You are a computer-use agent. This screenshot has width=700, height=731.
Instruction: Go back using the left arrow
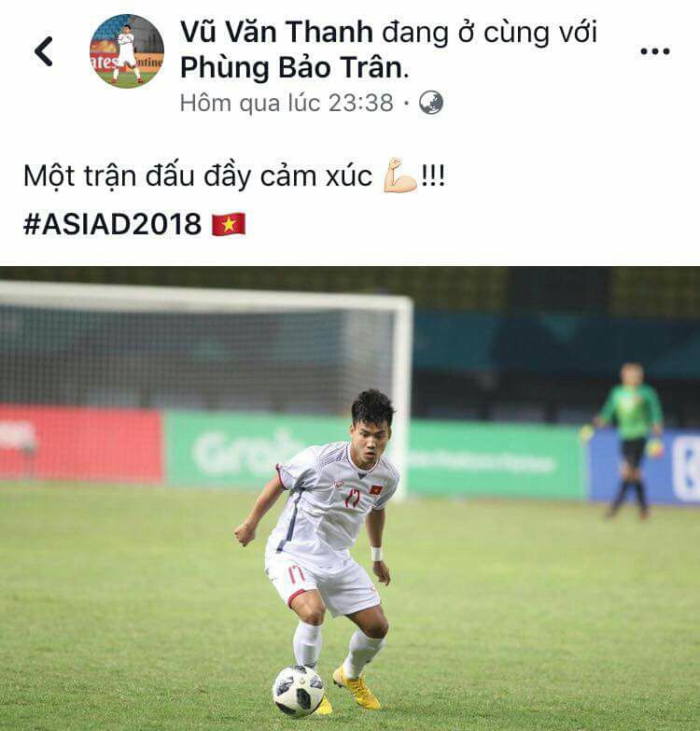coord(44,50)
